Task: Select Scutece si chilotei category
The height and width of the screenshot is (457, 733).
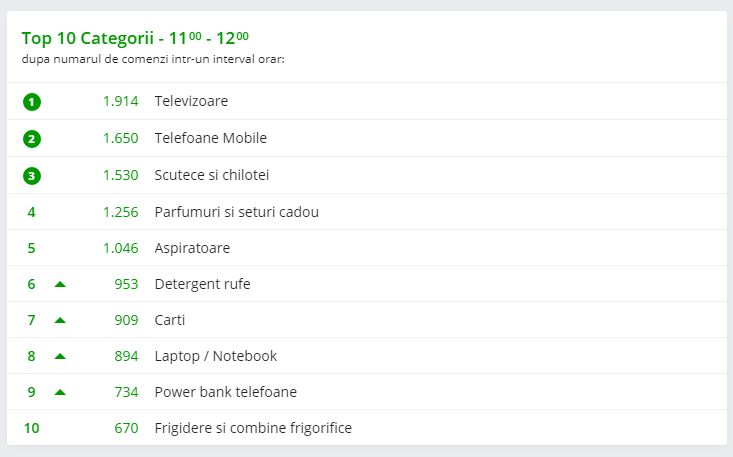Action: coord(212,175)
